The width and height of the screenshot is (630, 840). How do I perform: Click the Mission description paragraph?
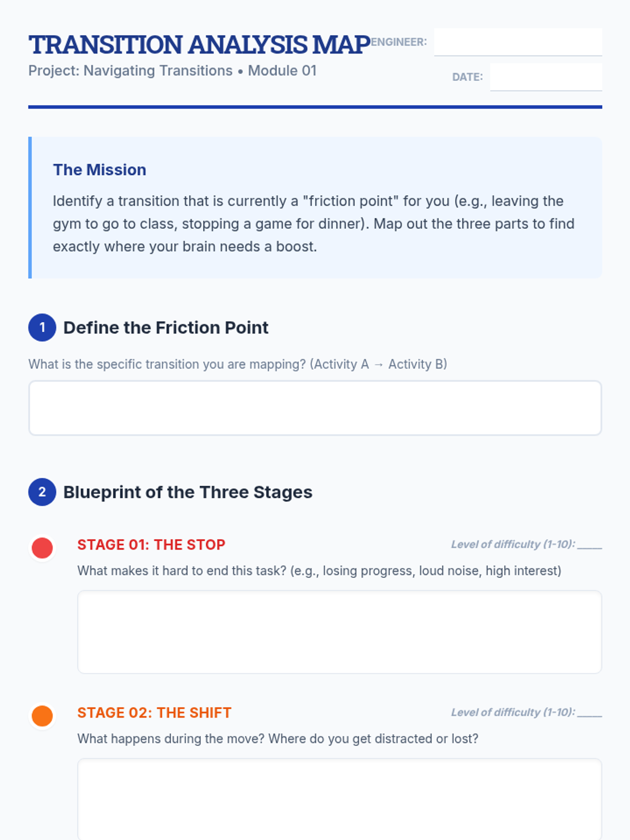tap(314, 224)
